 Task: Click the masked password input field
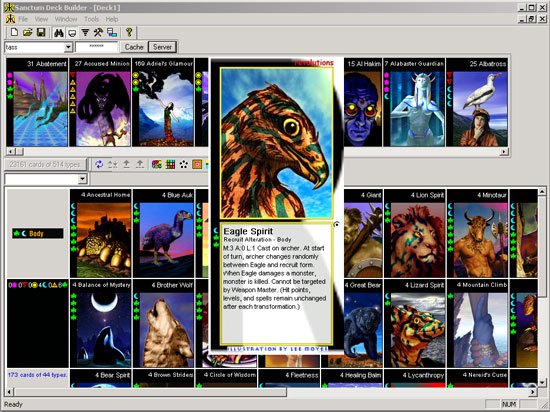point(97,47)
